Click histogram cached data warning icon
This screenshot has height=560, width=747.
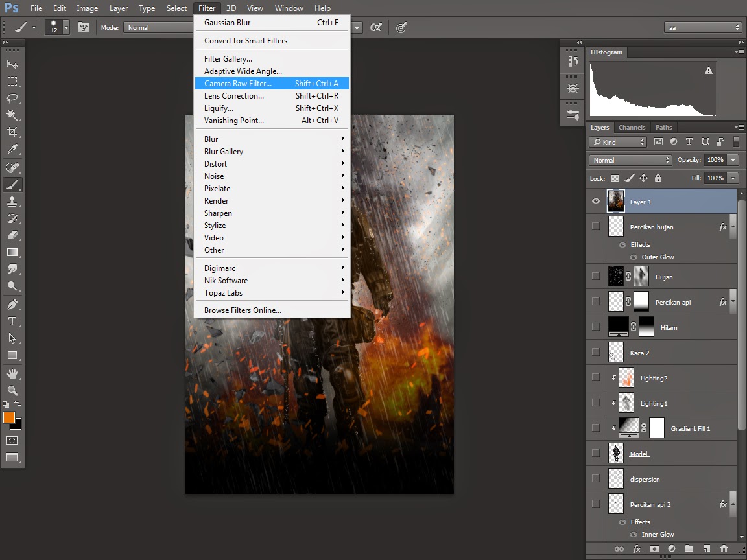pos(709,71)
